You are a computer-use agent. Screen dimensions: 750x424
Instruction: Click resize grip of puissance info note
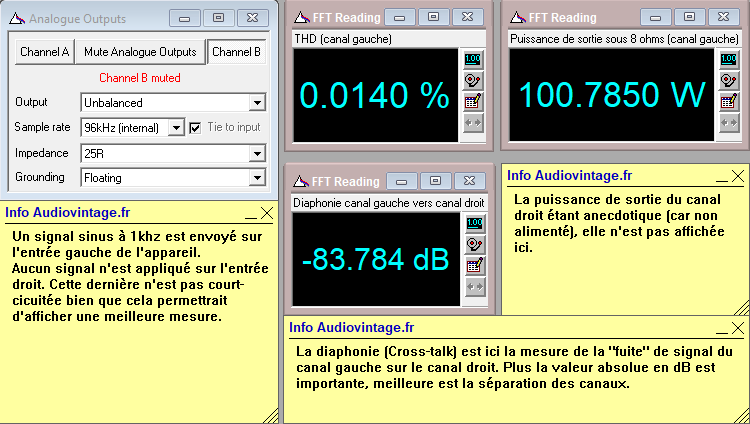pos(742,308)
